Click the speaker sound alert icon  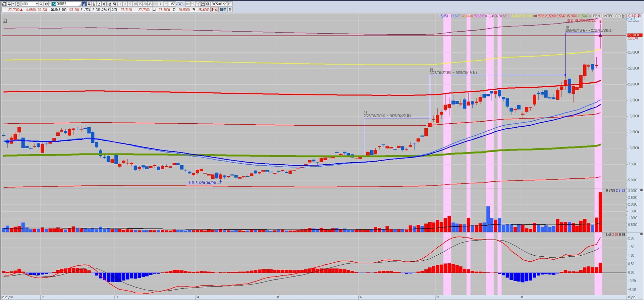(x=46, y=4)
